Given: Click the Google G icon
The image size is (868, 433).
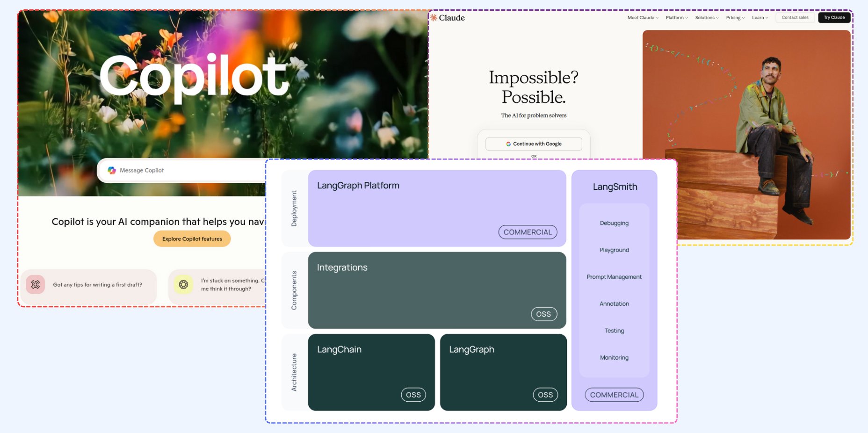Looking at the screenshot, I should tap(508, 144).
